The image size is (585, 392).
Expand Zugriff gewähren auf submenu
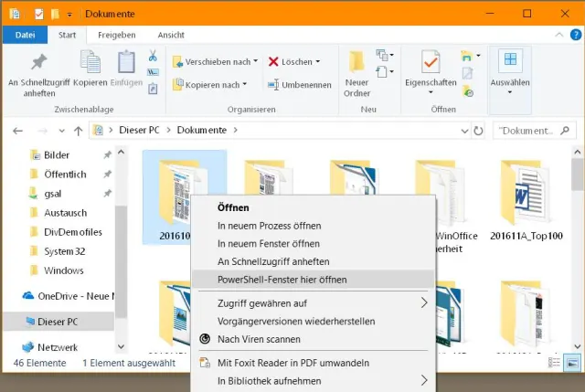click(x=424, y=302)
